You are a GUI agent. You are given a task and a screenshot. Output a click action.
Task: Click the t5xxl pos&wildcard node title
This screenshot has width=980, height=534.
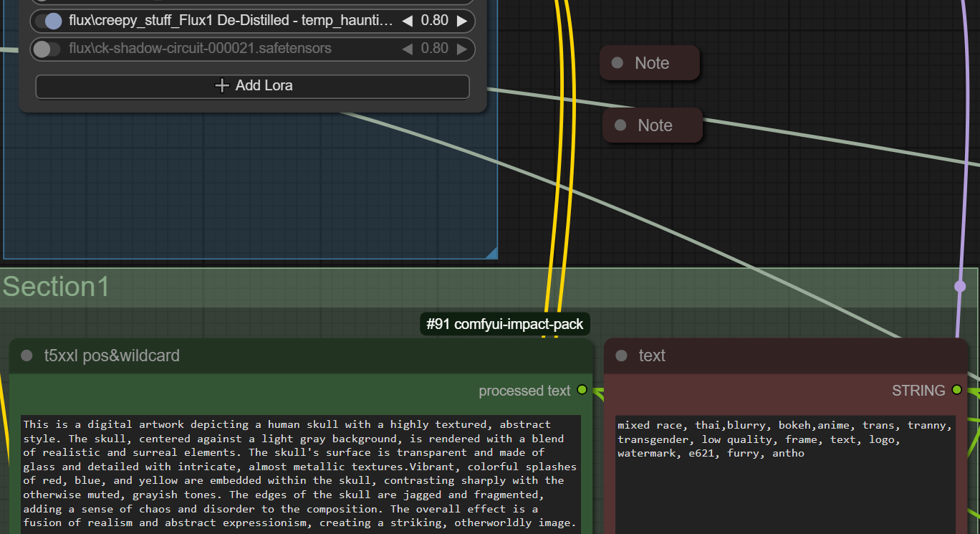tap(112, 356)
